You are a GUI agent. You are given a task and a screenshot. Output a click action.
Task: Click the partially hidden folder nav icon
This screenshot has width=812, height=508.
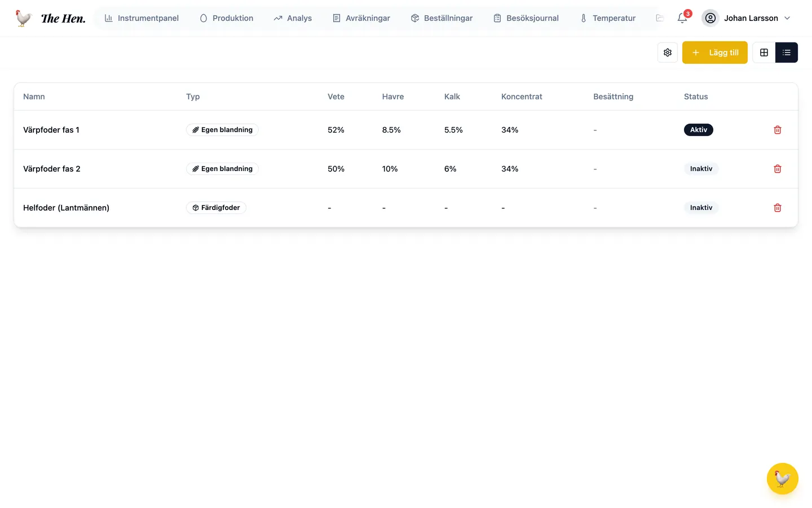click(660, 18)
